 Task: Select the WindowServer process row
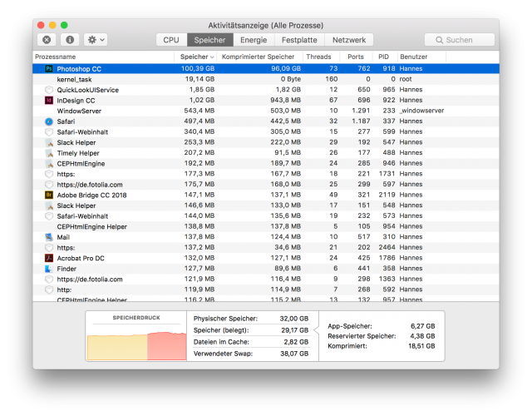click(x=266, y=111)
